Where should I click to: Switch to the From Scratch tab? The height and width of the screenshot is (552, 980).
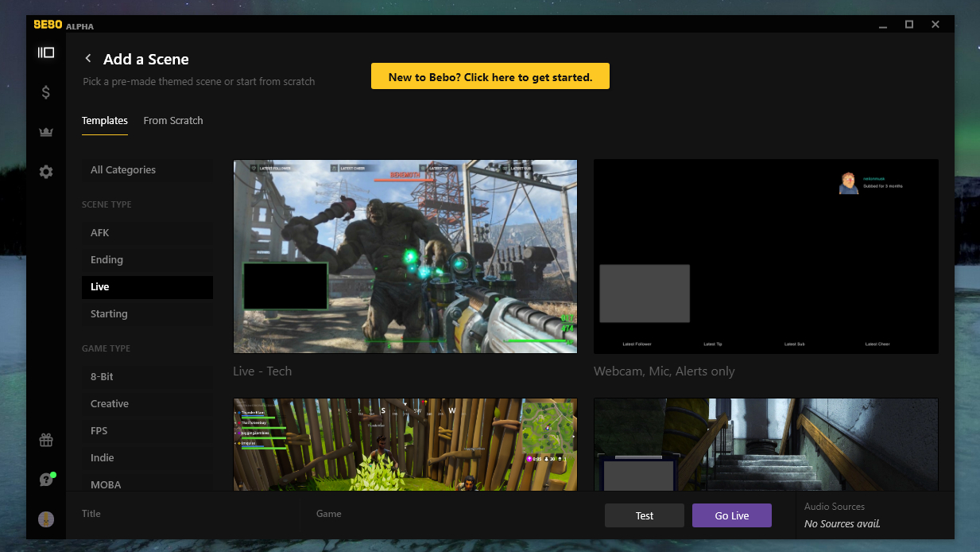click(x=173, y=121)
